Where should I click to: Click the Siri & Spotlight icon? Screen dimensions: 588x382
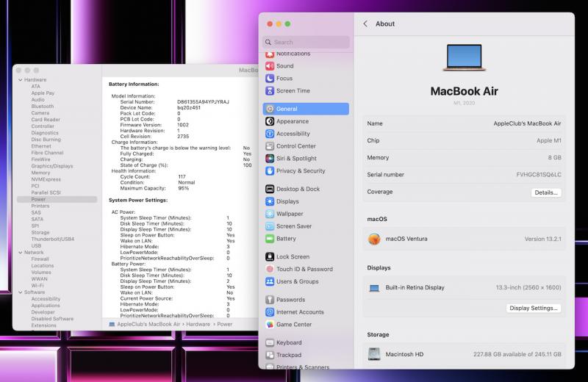click(270, 158)
